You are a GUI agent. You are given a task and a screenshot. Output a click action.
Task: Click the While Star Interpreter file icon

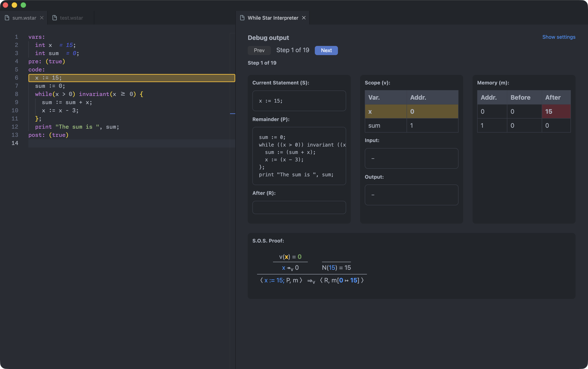(x=242, y=18)
